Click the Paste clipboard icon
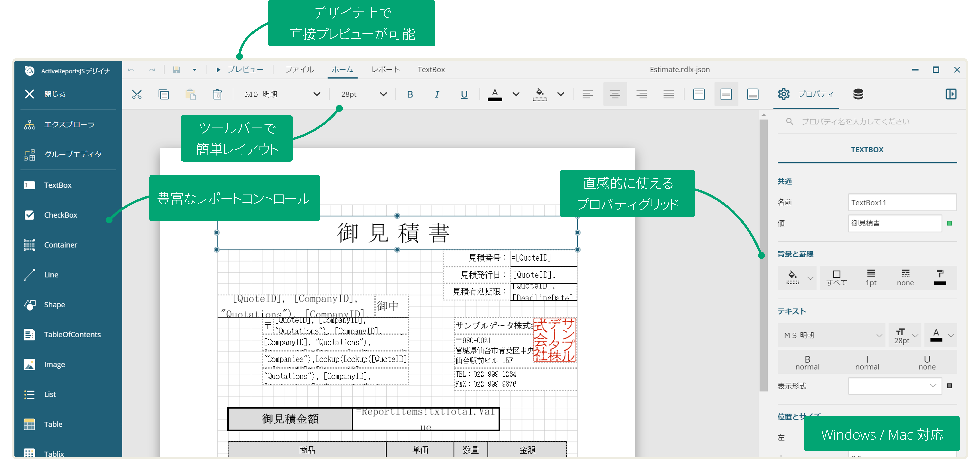The width and height of the screenshot is (980, 472). (191, 94)
